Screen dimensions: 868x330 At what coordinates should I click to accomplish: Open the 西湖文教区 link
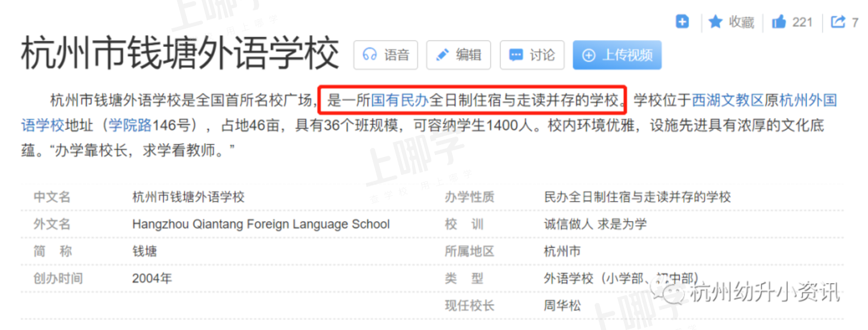[x=729, y=99]
